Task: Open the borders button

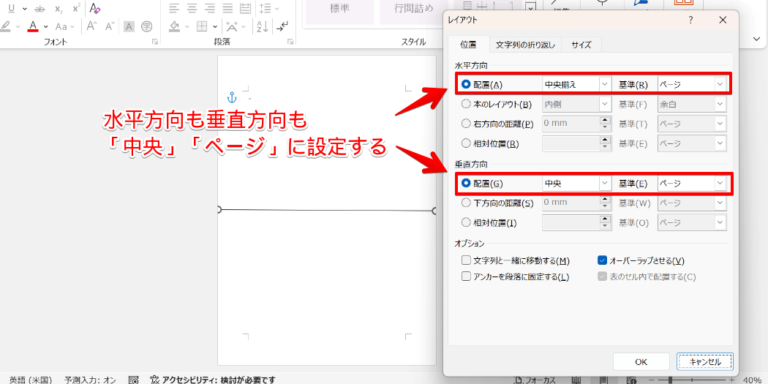Action: point(201,26)
